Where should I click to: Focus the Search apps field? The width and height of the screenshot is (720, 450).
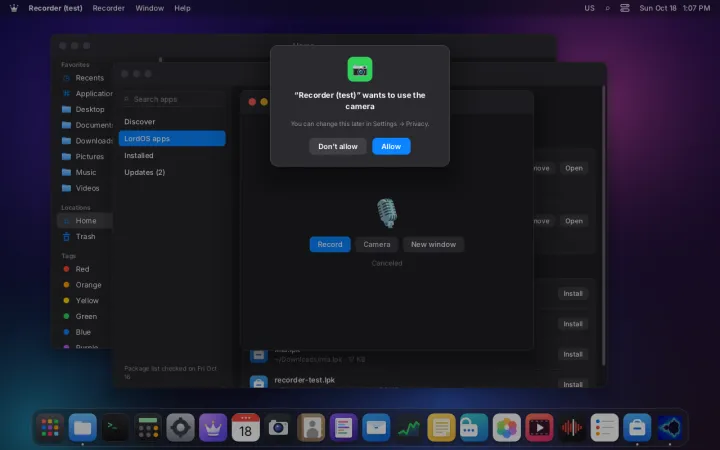tap(173, 99)
